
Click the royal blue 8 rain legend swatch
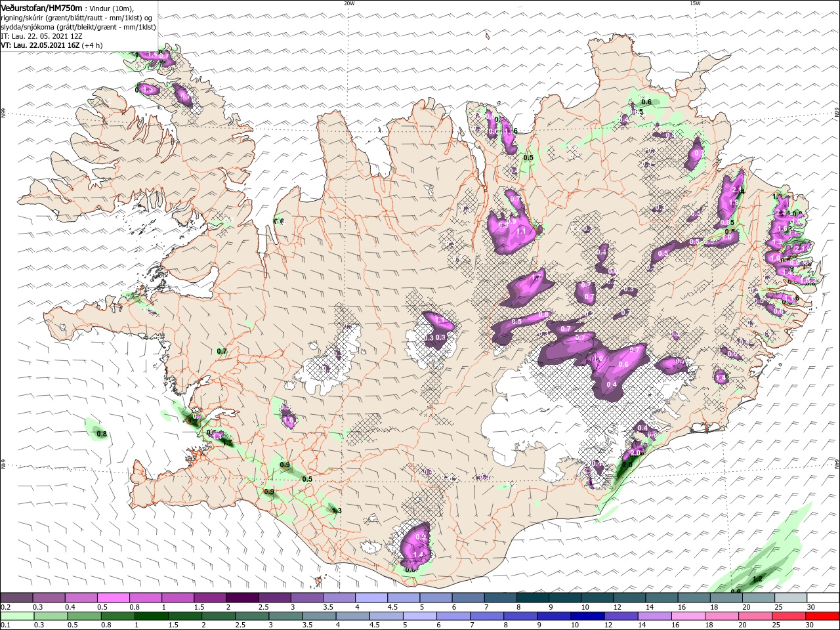pyautogui.click(x=520, y=616)
